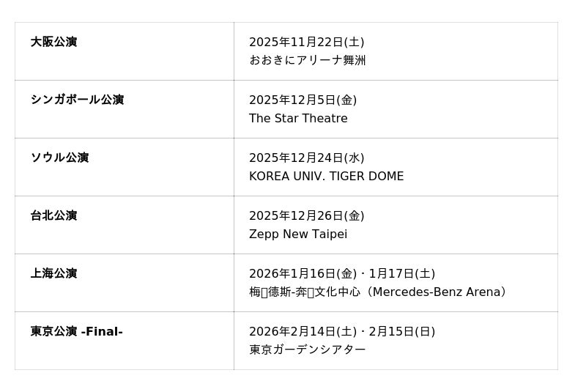Select the 2026年1月16日(金) date
Image resolution: width=586 pixels, height=392 pixels.
pyautogui.click(x=303, y=274)
